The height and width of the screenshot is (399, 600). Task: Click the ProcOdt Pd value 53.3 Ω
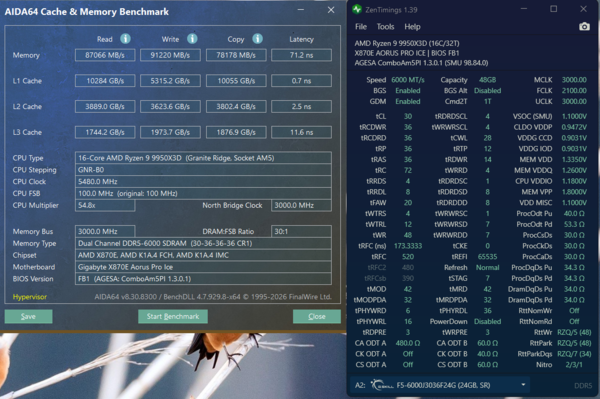pos(574,224)
